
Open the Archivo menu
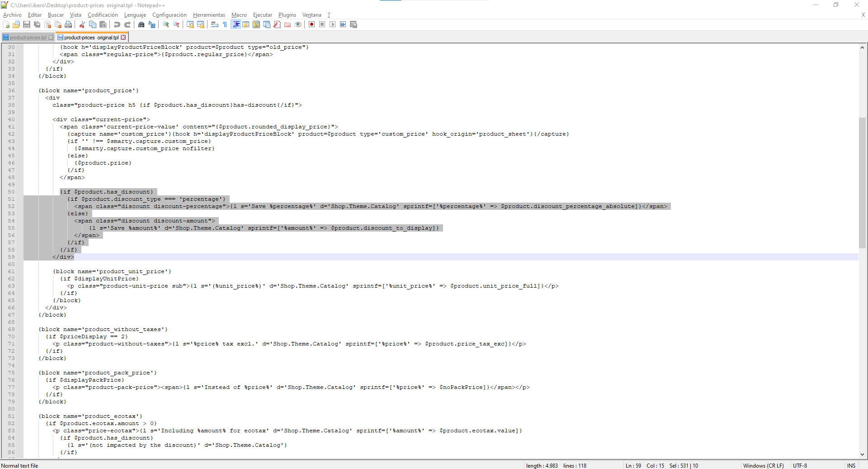12,15
